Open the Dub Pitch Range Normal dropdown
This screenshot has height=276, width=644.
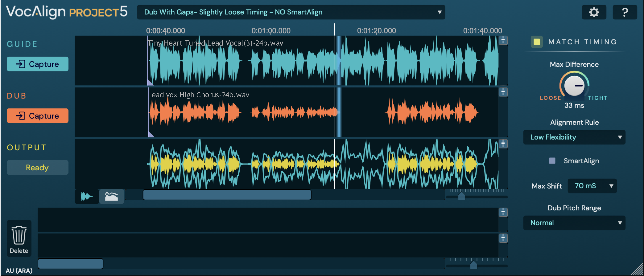(x=574, y=223)
